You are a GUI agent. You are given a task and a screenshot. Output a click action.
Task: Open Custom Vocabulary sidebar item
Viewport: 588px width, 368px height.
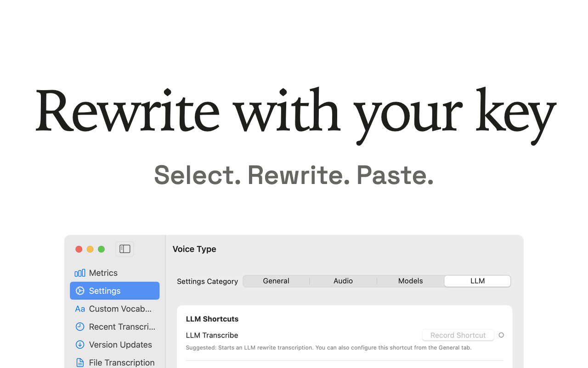pyautogui.click(x=114, y=309)
